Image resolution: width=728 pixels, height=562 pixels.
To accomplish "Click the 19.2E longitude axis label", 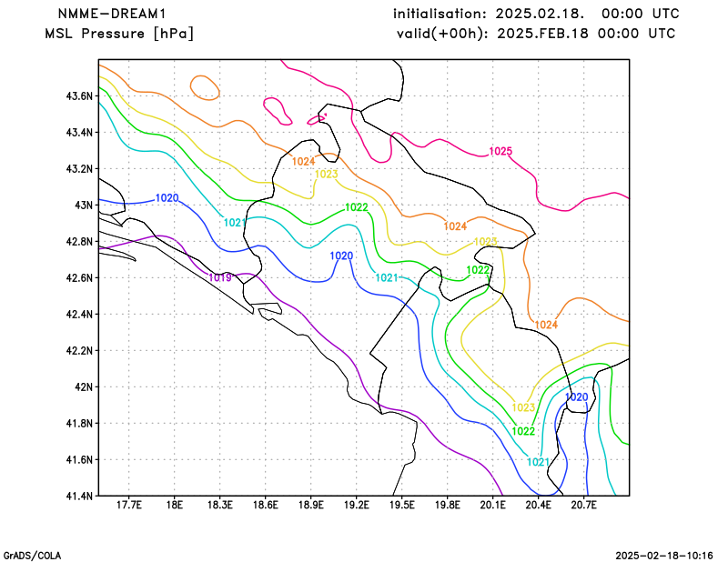I will (x=357, y=505).
